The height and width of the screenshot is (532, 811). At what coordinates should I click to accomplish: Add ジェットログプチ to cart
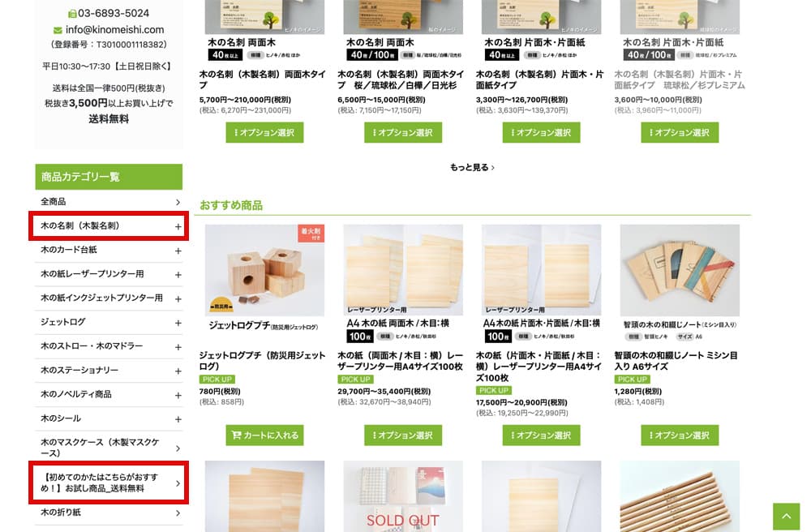pyautogui.click(x=264, y=435)
